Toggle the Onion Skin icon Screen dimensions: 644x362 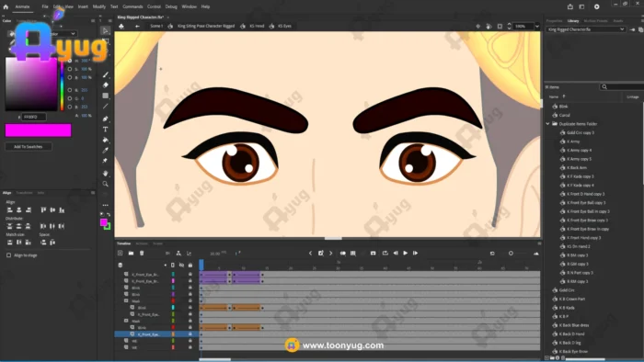pyautogui.click(x=343, y=254)
